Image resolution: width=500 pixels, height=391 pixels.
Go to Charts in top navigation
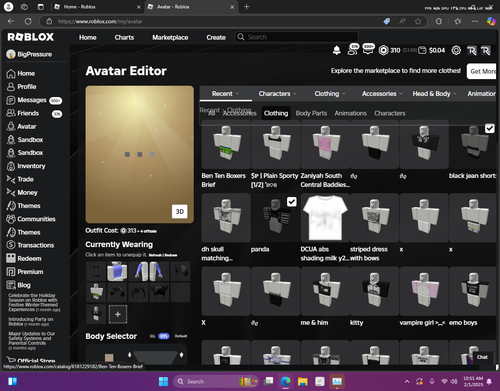pos(124,37)
